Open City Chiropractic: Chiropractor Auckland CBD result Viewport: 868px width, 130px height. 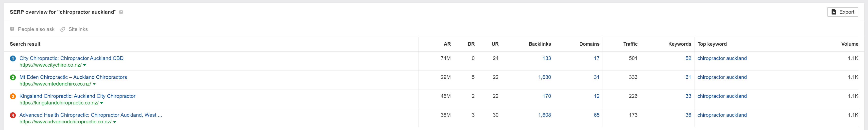pyautogui.click(x=71, y=58)
